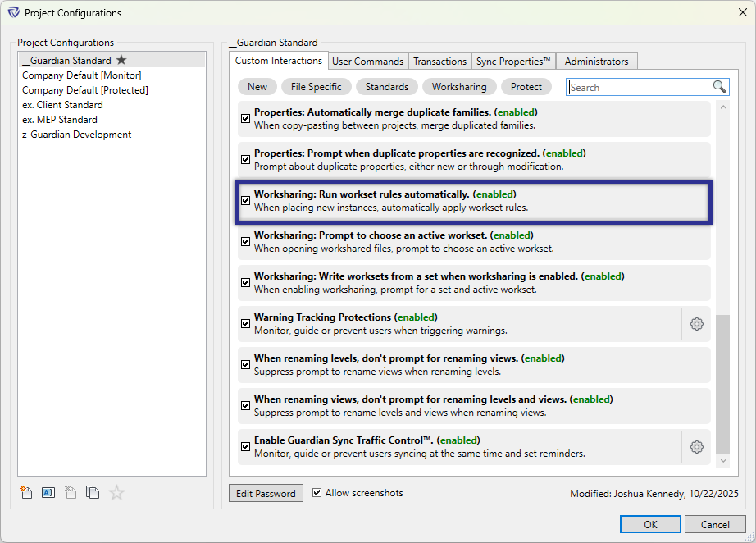Click the Edit Password button
This screenshot has height=543, width=756.
tap(266, 493)
